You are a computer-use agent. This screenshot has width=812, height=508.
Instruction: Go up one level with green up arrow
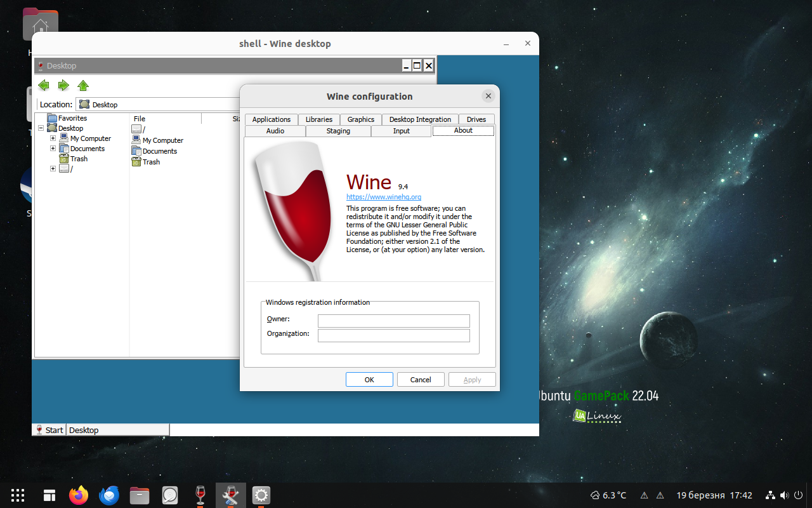(x=83, y=85)
